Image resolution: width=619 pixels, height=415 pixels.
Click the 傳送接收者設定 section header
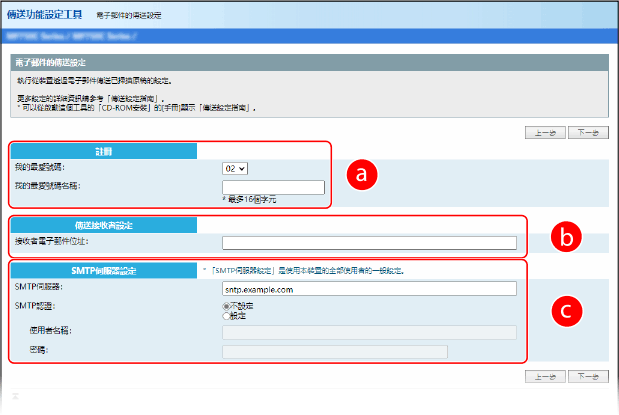(x=103, y=225)
